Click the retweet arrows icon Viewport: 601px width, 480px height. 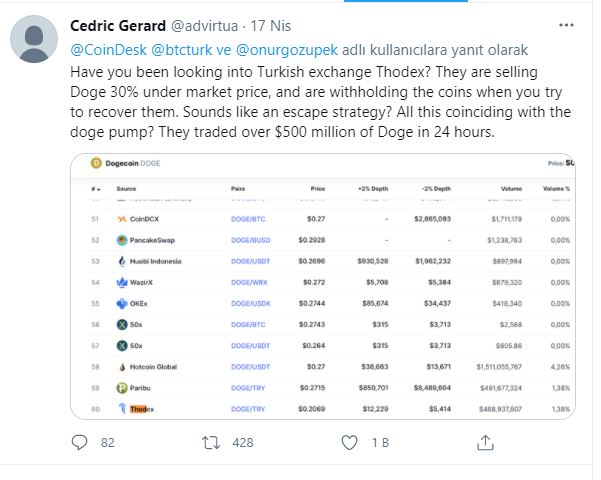coord(211,442)
